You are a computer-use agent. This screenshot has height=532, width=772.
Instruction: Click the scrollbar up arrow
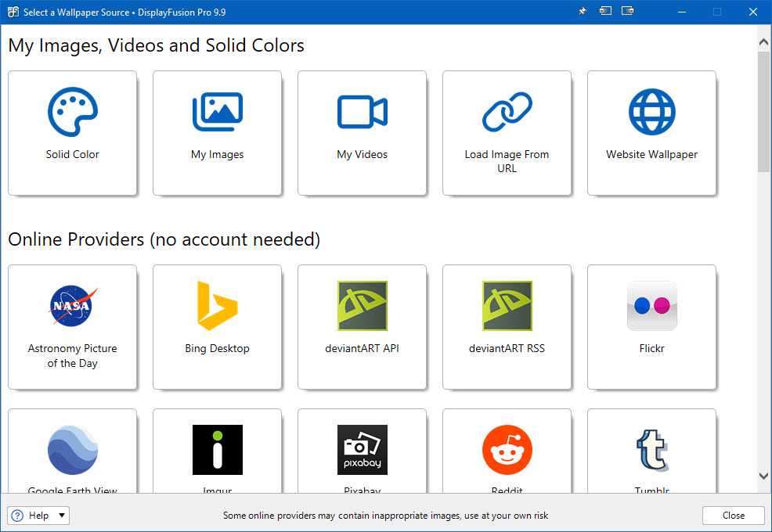click(x=764, y=41)
